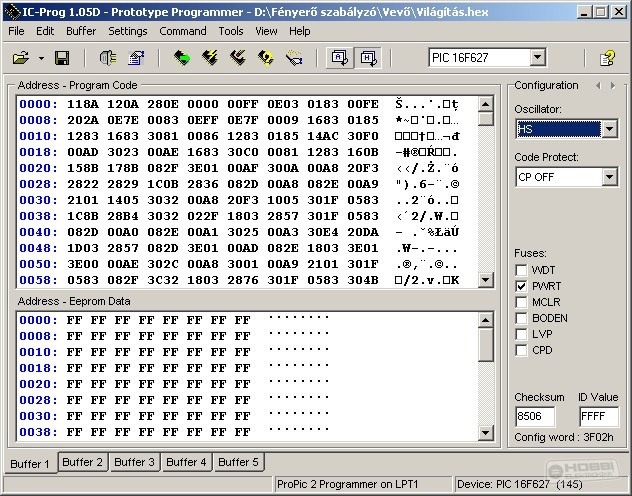Enable the BODEN fuse checkbox

(521, 318)
